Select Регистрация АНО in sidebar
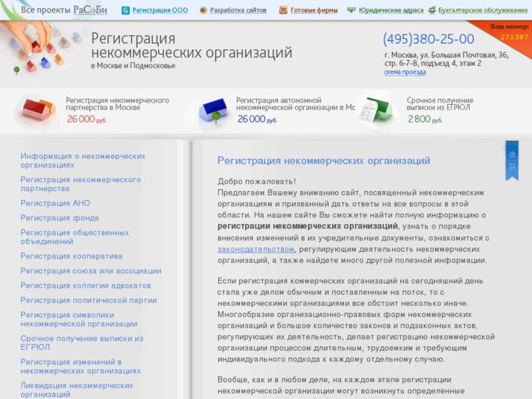Screen dimensions: 532x399 (x=56, y=203)
